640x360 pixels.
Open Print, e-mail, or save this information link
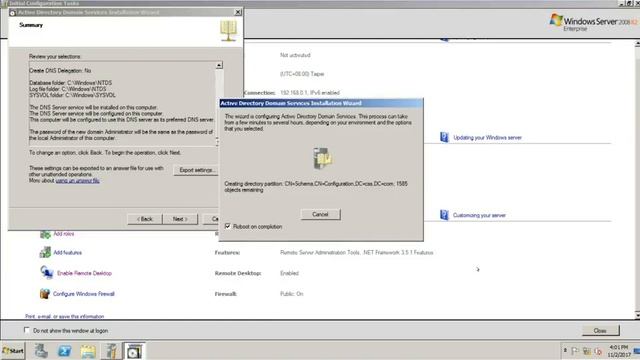pyautogui.click(x=64, y=316)
